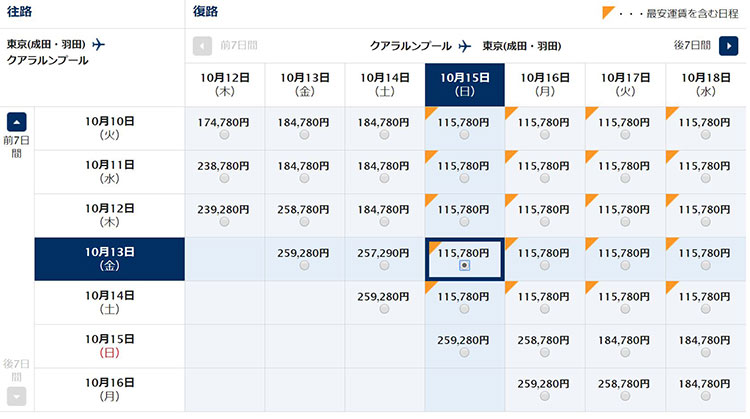Select fare radio for outbound 10月10日, return 10月12日 (174,780円)
This screenshot has height=419, width=750.
tap(224, 135)
